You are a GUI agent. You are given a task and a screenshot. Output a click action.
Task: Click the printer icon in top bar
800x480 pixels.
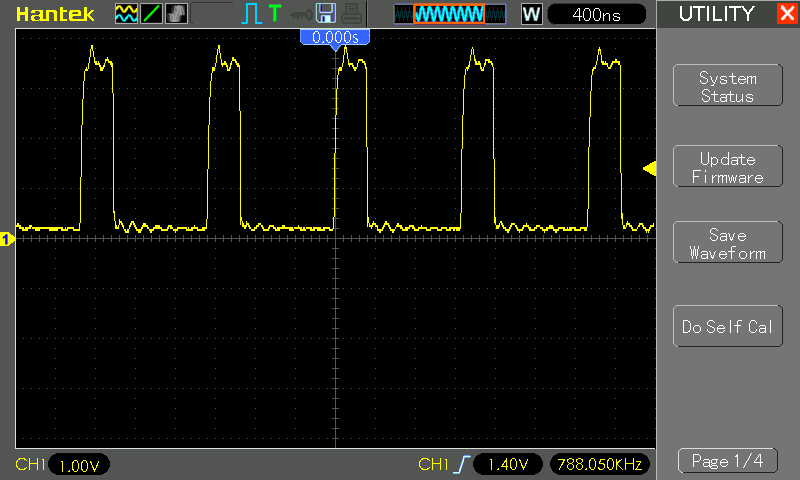pos(350,13)
